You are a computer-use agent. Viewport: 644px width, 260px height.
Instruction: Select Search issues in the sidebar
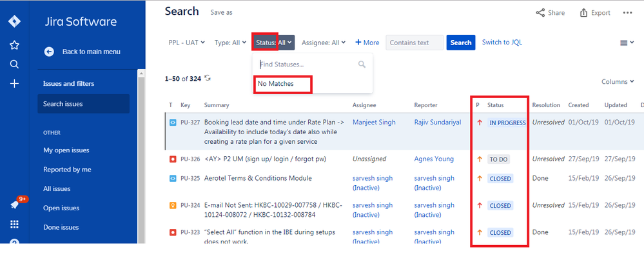click(83, 104)
